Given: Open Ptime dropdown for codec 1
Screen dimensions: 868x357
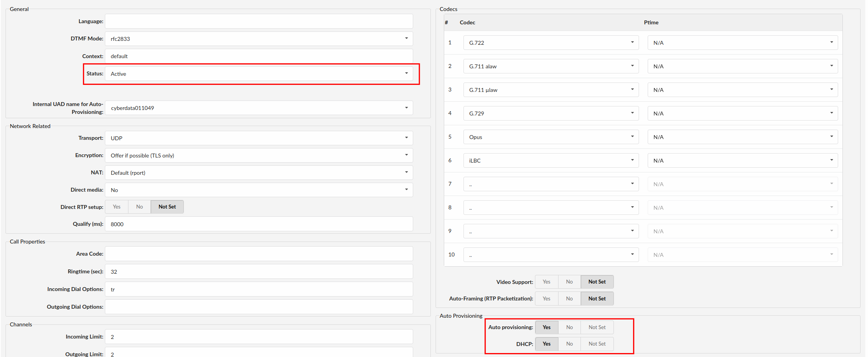Looking at the screenshot, I should coord(743,43).
